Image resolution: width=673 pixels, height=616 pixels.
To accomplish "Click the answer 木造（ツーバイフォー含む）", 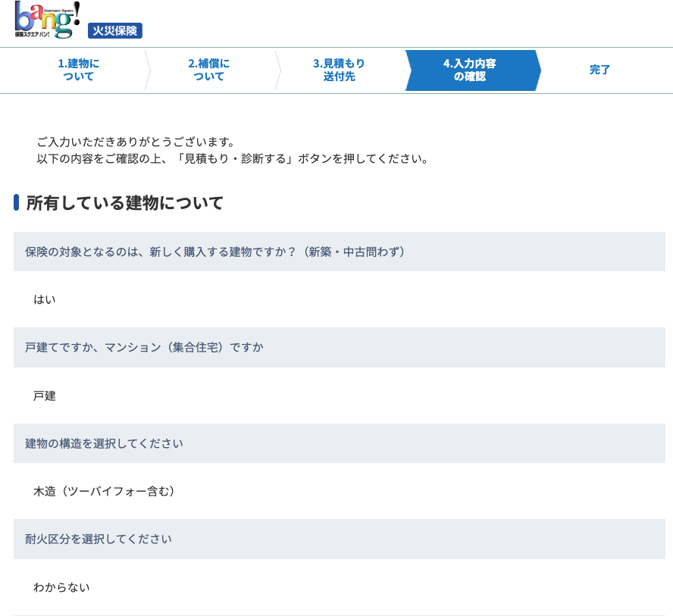I will [x=105, y=492].
